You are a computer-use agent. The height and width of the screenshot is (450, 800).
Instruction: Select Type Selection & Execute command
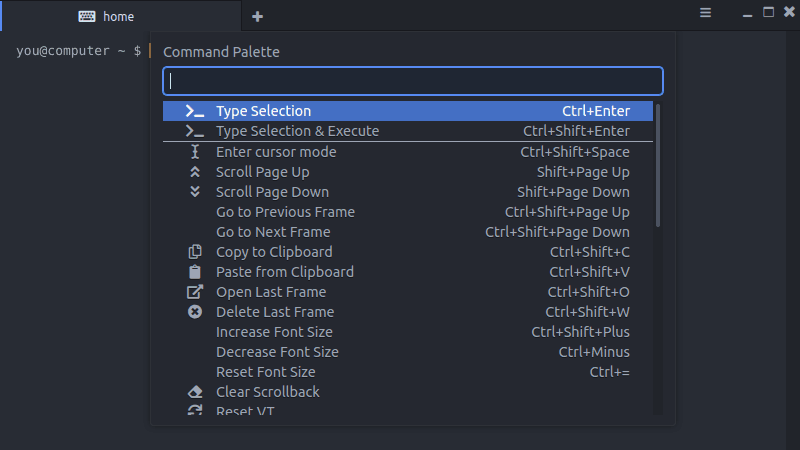click(x=408, y=131)
